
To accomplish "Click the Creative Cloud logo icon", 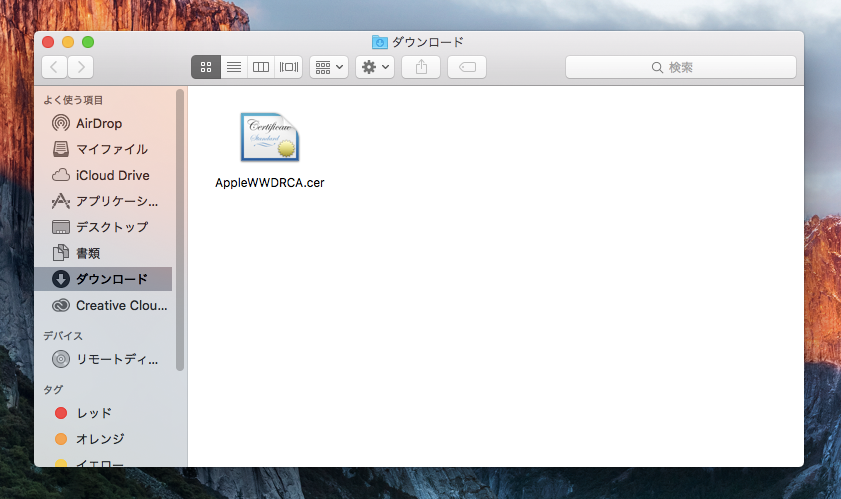I will pos(61,305).
